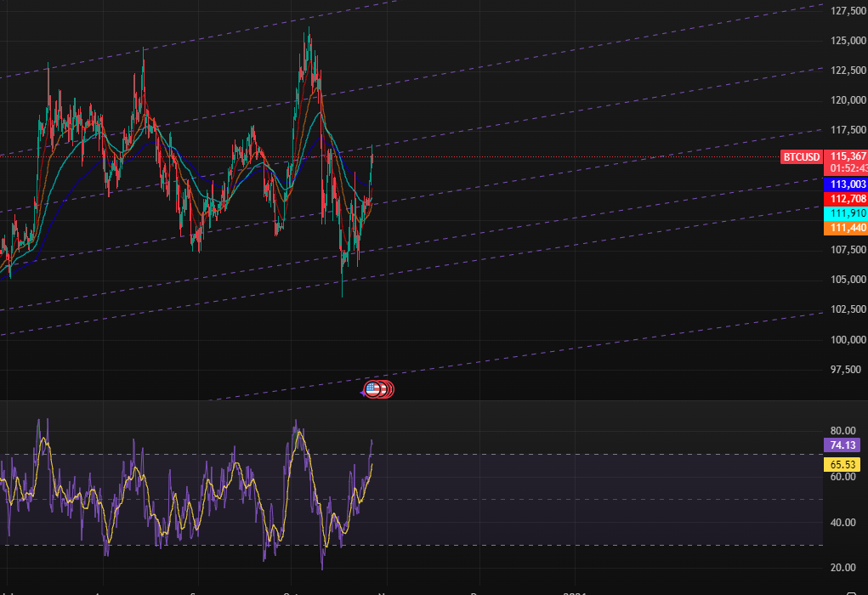Select the 115,367 current price label
This screenshot has width=868, height=595.
click(x=847, y=156)
